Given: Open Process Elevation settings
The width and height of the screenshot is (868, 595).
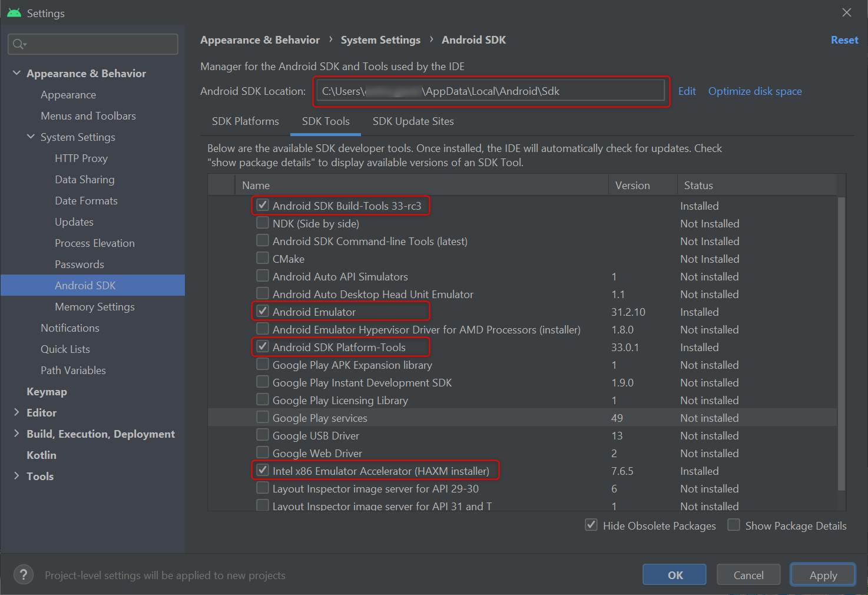Looking at the screenshot, I should pos(95,243).
